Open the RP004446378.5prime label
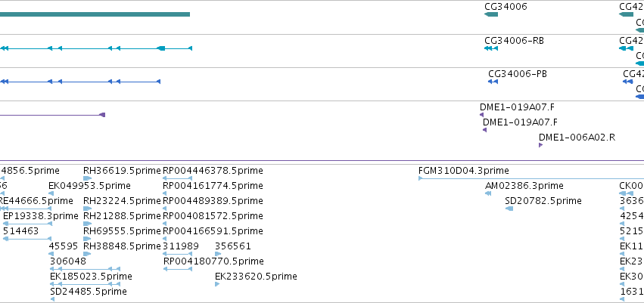644x303 pixels. 213,171
